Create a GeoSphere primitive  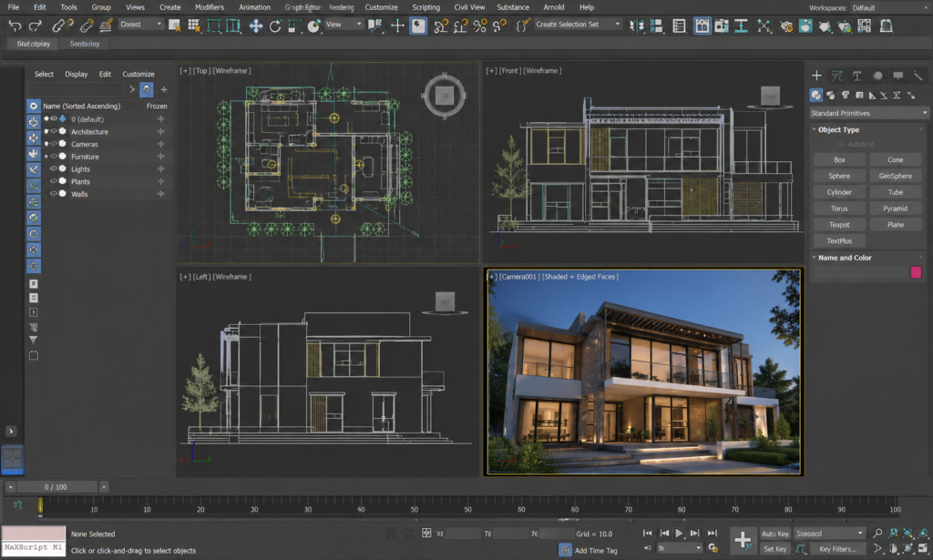(x=895, y=176)
